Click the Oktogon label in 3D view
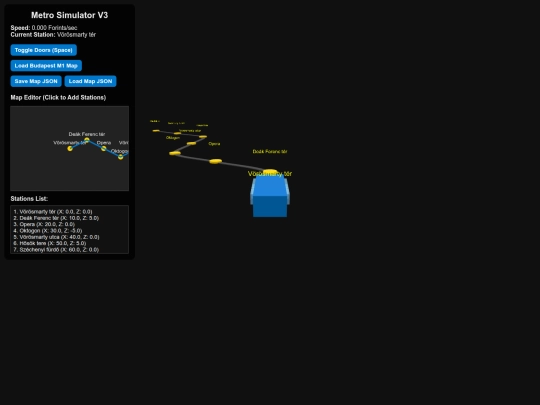This screenshot has width=540, height=405. [173, 138]
